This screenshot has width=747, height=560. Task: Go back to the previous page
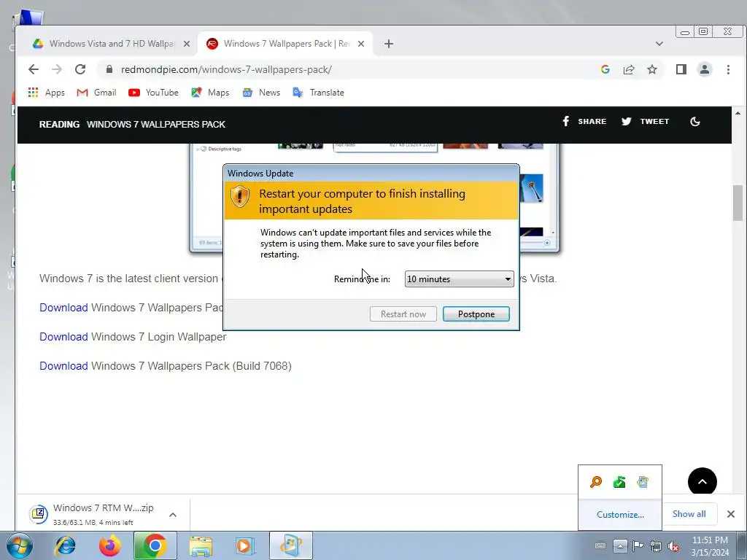tap(34, 69)
